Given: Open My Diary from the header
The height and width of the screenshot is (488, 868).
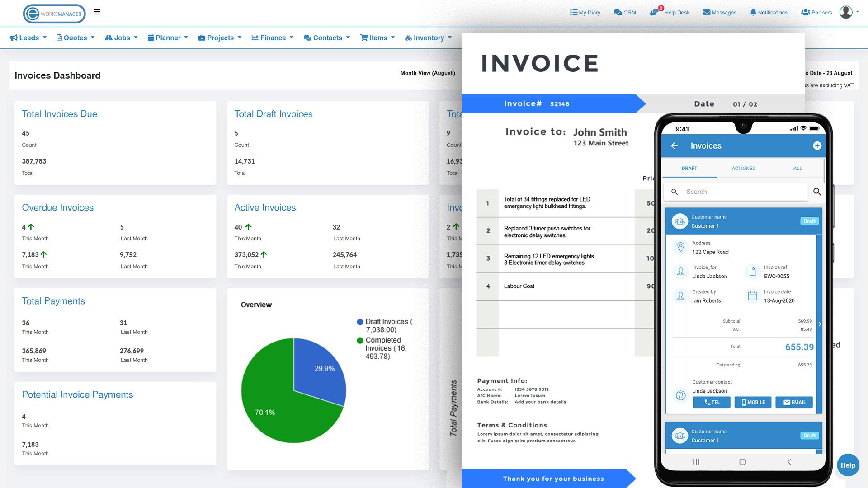Looking at the screenshot, I should click(x=585, y=12).
